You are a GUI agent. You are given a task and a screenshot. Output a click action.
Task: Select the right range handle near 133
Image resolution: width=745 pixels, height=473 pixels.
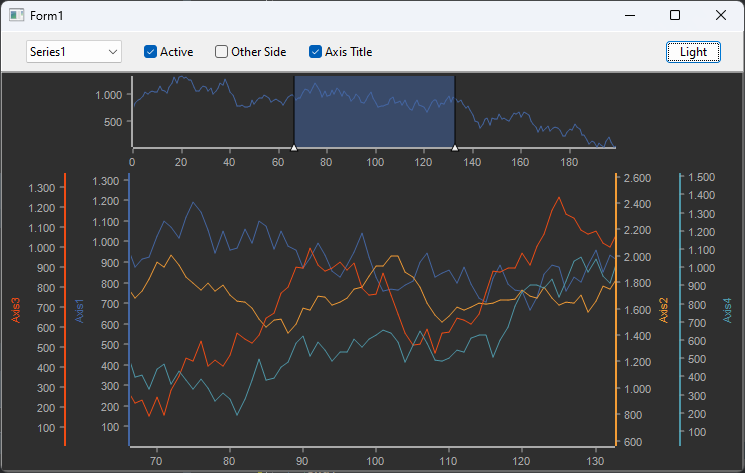point(455,148)
